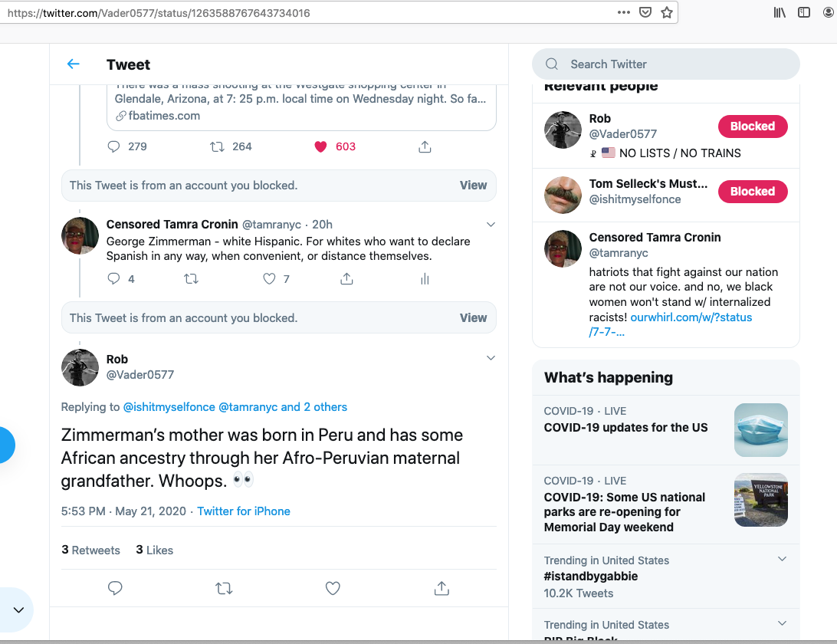Open the caret menu on Rob's tweet
The image size is (837, 644).
491,358
